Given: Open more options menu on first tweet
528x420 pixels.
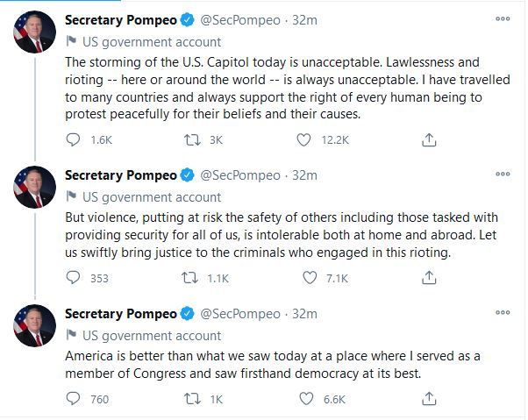Looking at the screenshot, I should click(x=502, y=18).
